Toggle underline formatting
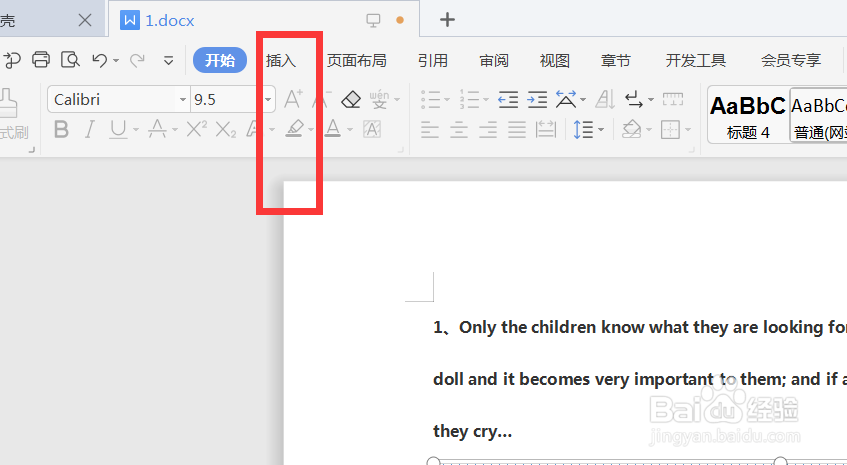Image resolution: width=847 pixels, height=465 pixels. (x=118, y=130)
